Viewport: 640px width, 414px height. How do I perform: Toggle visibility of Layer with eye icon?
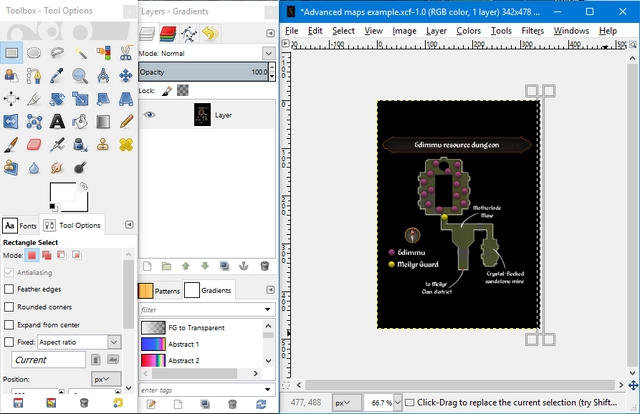point(149,115)
